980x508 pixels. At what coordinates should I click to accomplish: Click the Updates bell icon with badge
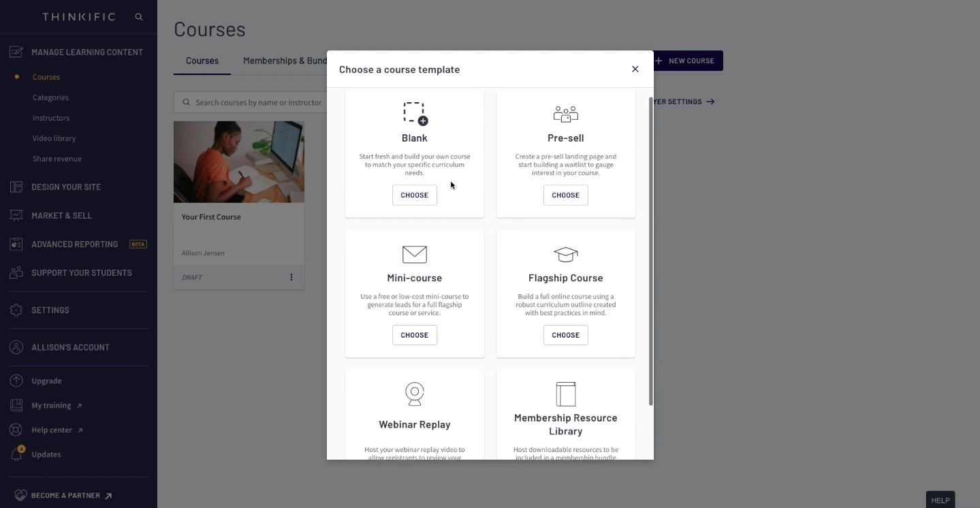(x=16, y=454)
